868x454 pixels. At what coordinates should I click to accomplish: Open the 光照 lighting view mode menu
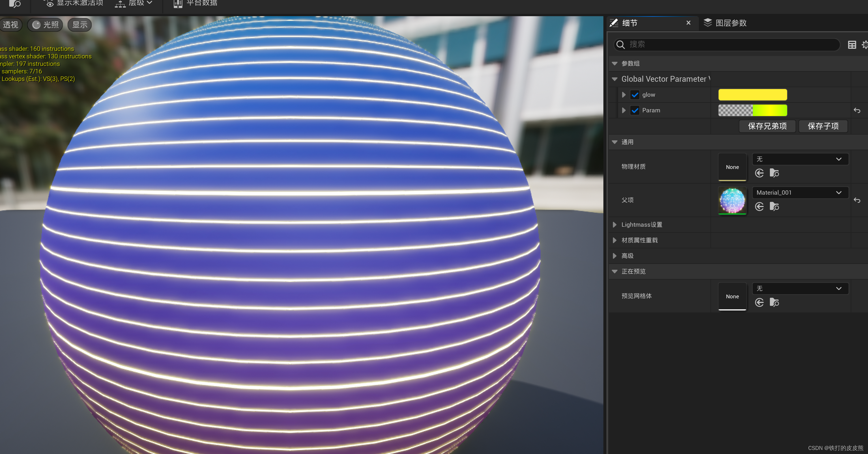point(45,25)
